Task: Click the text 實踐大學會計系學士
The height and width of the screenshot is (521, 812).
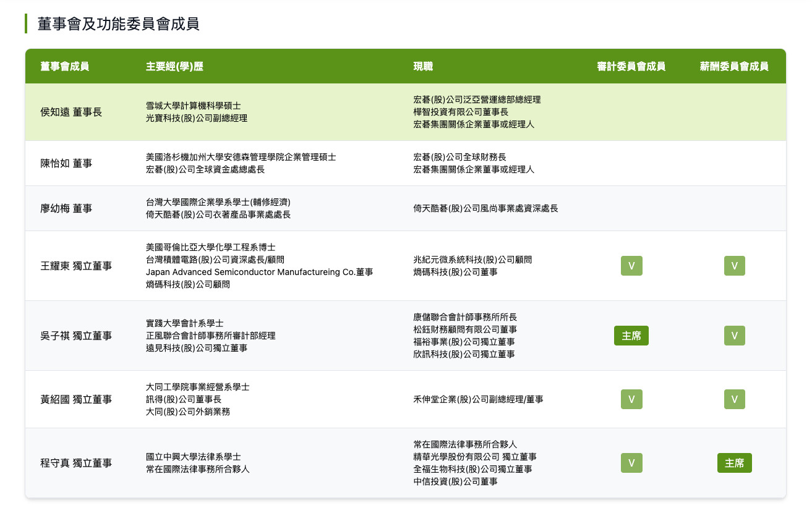Action: [185, 323]
